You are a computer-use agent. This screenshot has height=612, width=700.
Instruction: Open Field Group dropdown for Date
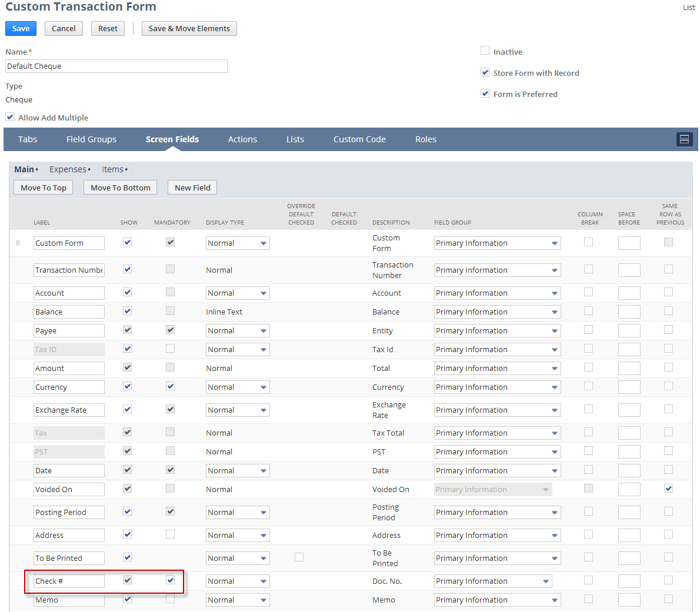coord(497,470)
